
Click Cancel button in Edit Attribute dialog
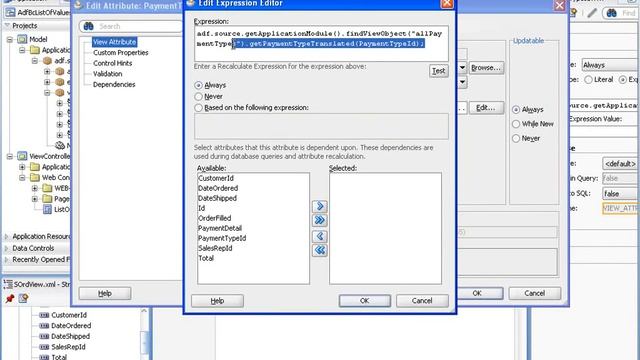(535, 293)
